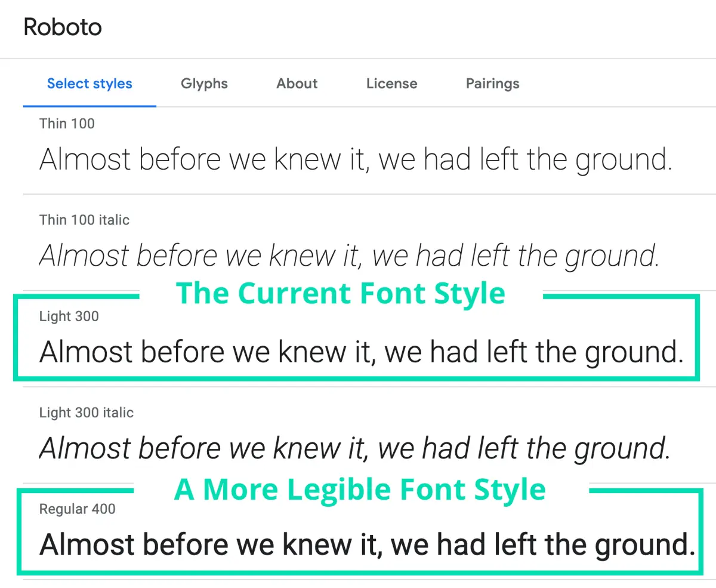Pick the Regular 400 style label
716x588 pixels.
(x=77, y=509)
